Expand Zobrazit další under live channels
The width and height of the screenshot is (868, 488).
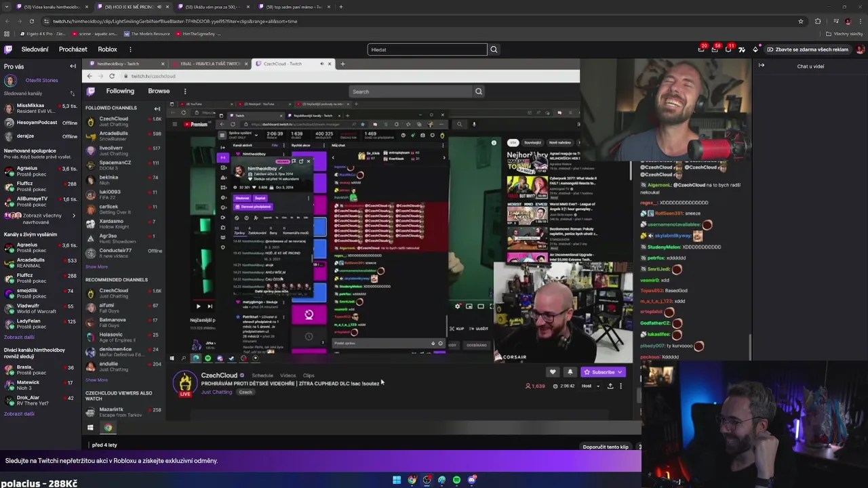[19, 337]
